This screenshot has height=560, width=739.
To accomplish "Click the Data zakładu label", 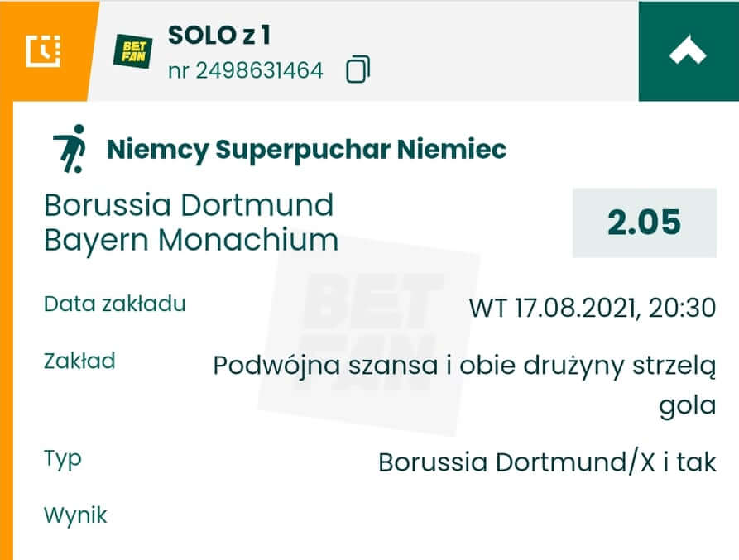I will click(114, 304).
